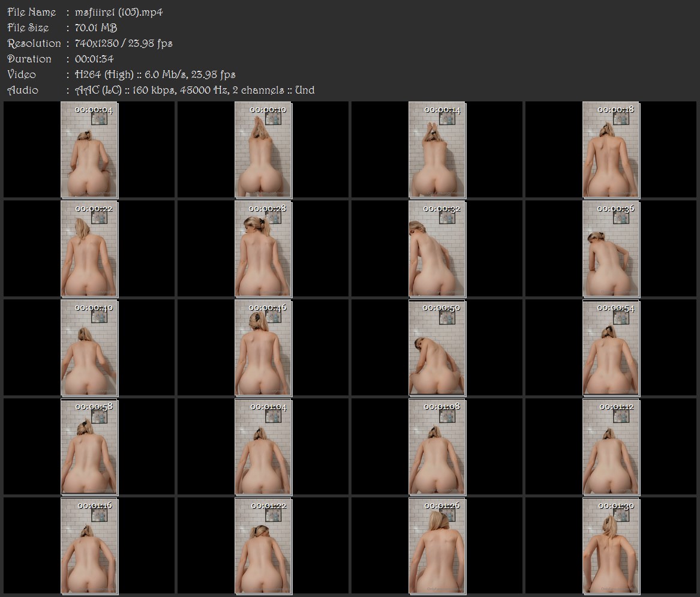Select the "Resolution" label
Image resolution: width=700 pixels, height=597 pixels.
34,43
